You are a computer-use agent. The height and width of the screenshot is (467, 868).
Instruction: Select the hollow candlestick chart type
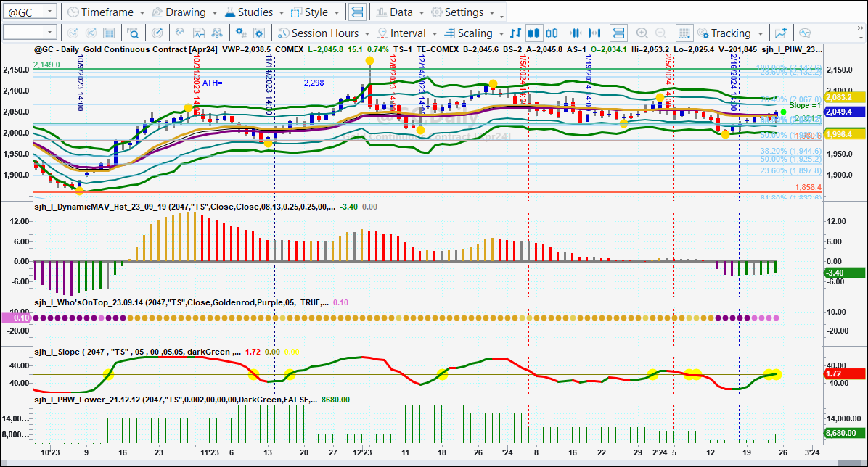[552, 33]
